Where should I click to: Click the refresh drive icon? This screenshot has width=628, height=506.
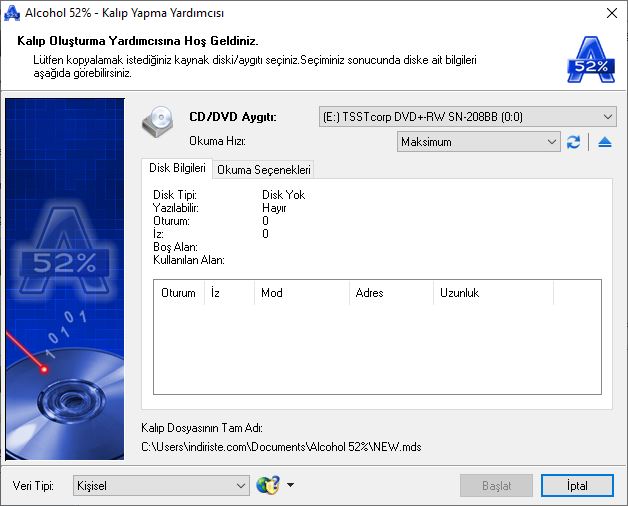[574, 142]
